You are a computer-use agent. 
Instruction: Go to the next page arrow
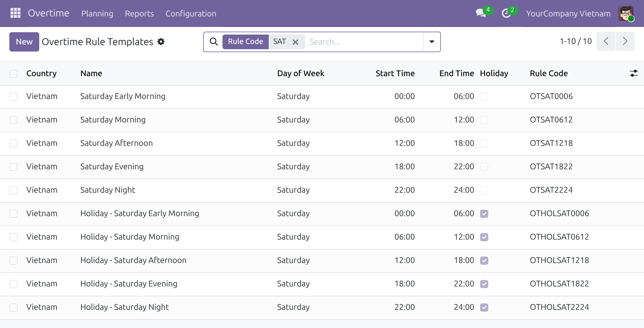(625, 41)
